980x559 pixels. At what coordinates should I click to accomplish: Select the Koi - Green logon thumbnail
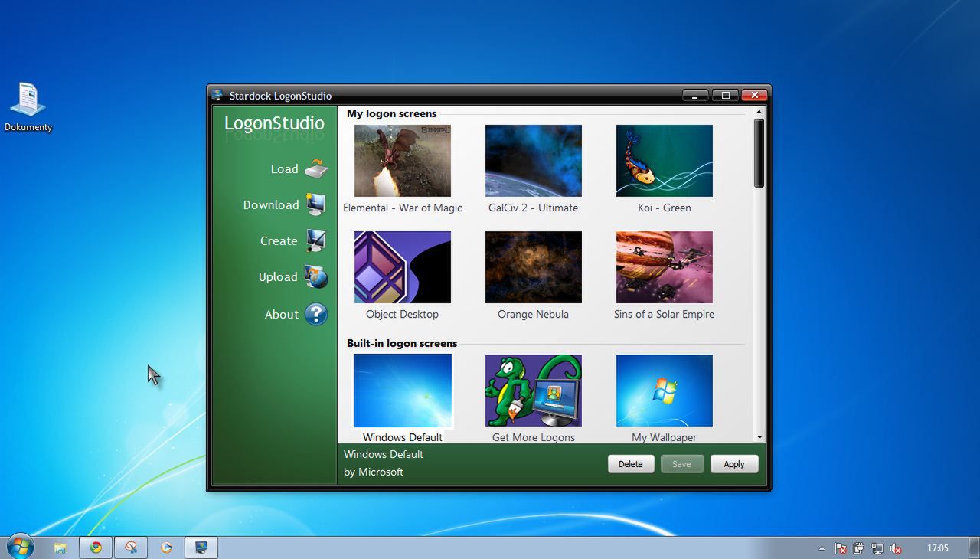coord(665,161)
